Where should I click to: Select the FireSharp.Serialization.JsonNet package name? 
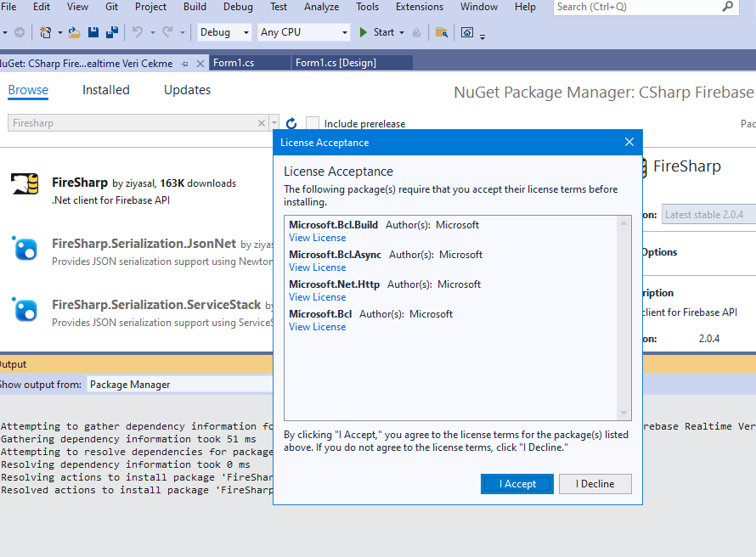point(144,244)
